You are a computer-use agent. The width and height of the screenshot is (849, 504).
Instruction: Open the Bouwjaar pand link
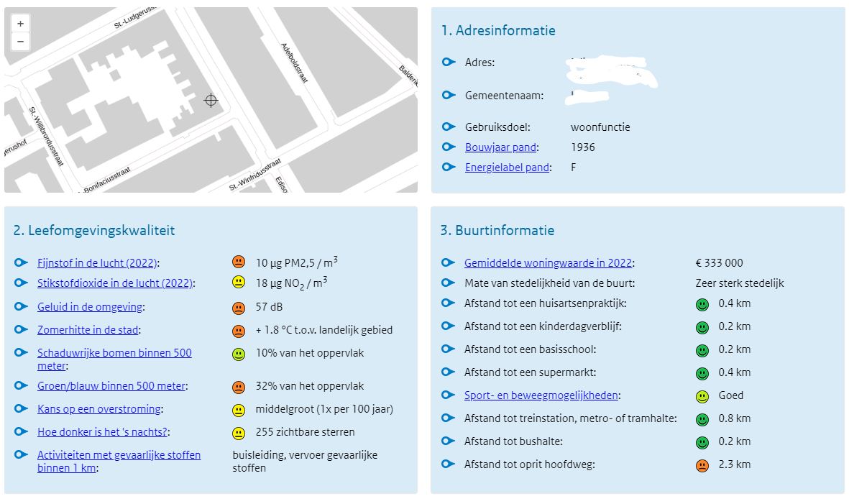pos(500,147)
